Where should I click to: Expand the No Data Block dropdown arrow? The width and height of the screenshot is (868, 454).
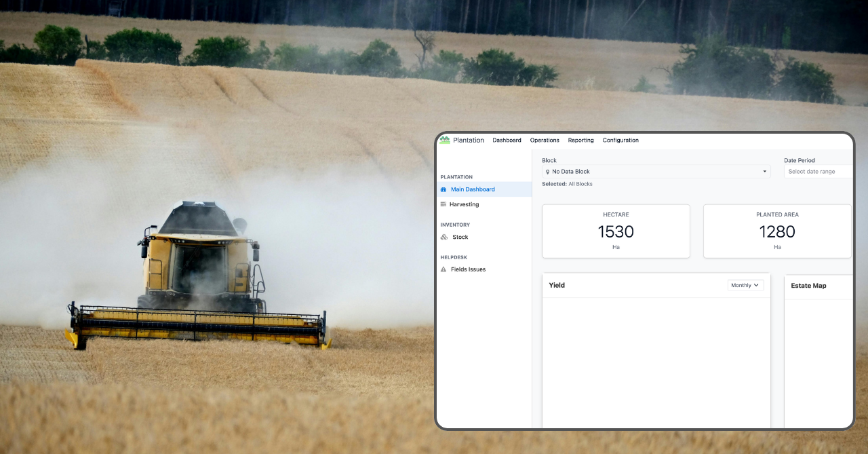click(x=766, y=171)
